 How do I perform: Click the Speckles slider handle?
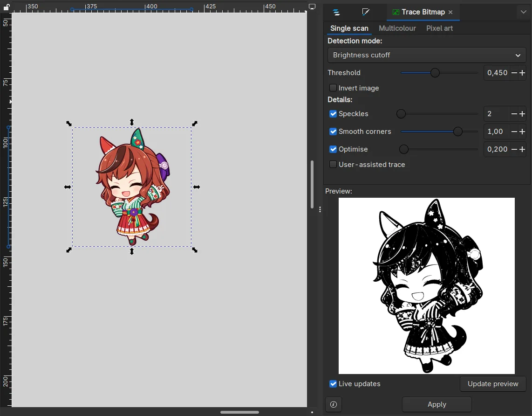tap(401, 114)
